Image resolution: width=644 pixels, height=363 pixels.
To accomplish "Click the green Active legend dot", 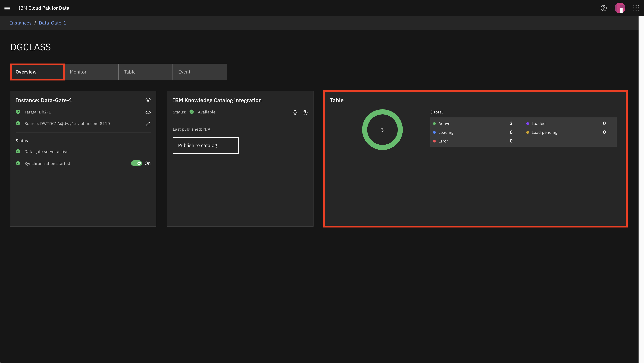I will point(434,123).
